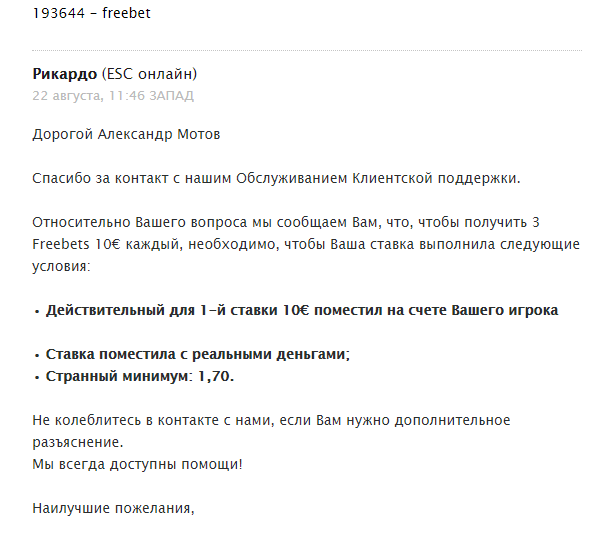
Task: Click the dotted separator line
Action: [x=307, y=50]
